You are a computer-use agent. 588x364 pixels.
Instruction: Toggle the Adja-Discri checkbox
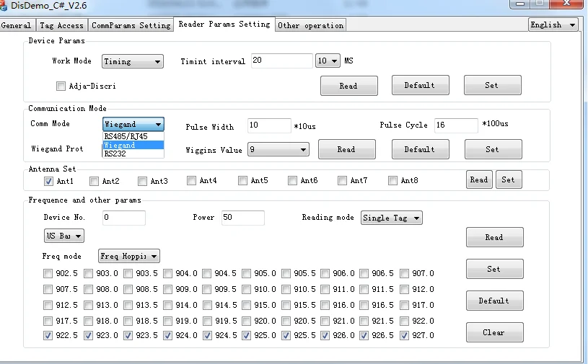coord(61,86)
